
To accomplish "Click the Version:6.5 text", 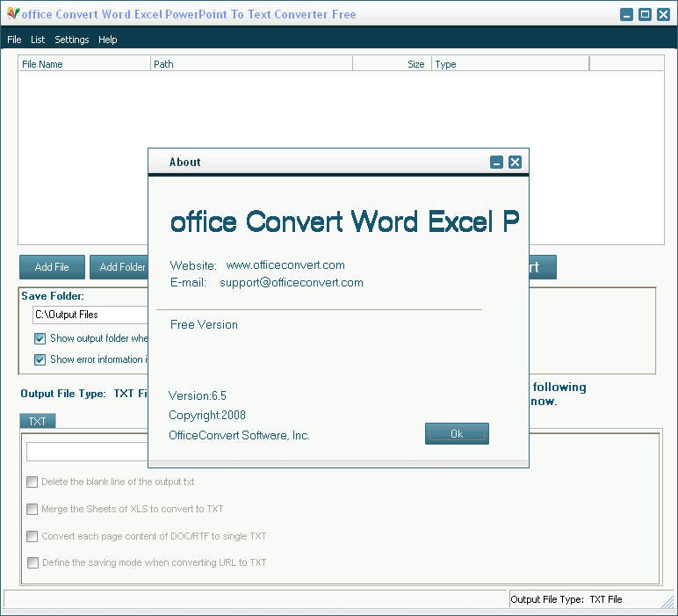I will coord(198,395).
